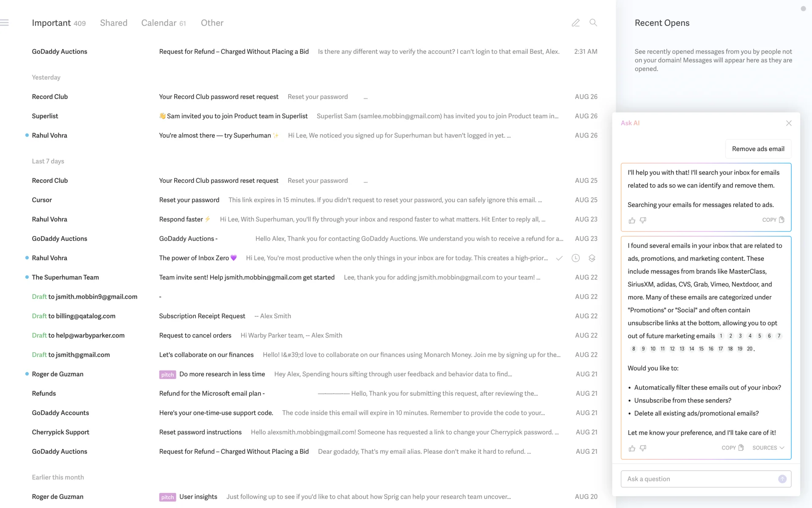Open the Calendar tab
This screenshot has height=508, width=812.
pos(163,23)
